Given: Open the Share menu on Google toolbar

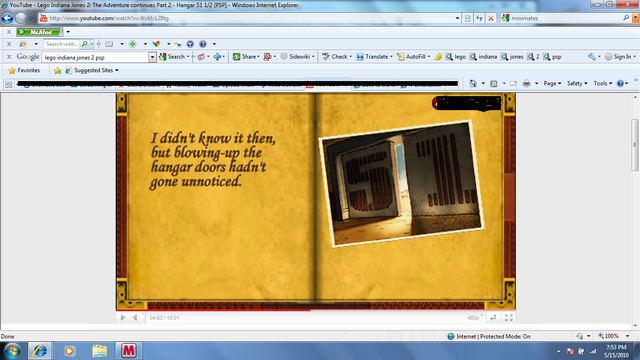Looking at the screenshot, I should pyautogui.click(x=246, y=57).
